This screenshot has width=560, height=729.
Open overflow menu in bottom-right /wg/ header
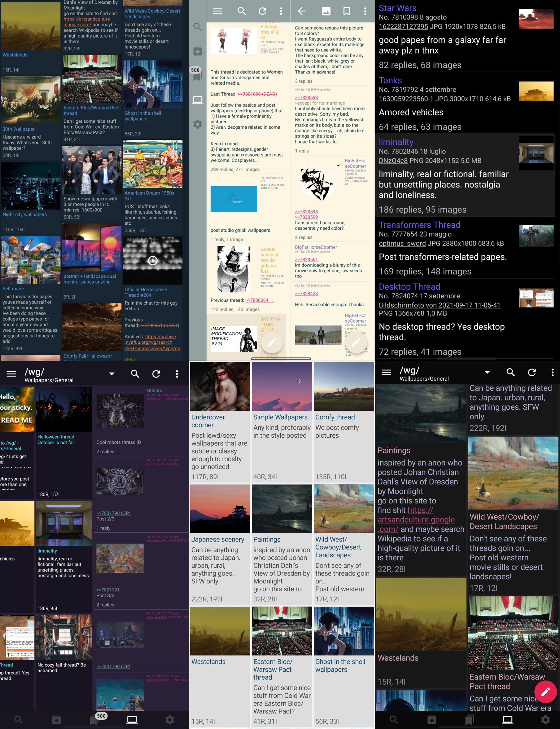(553, 372)
